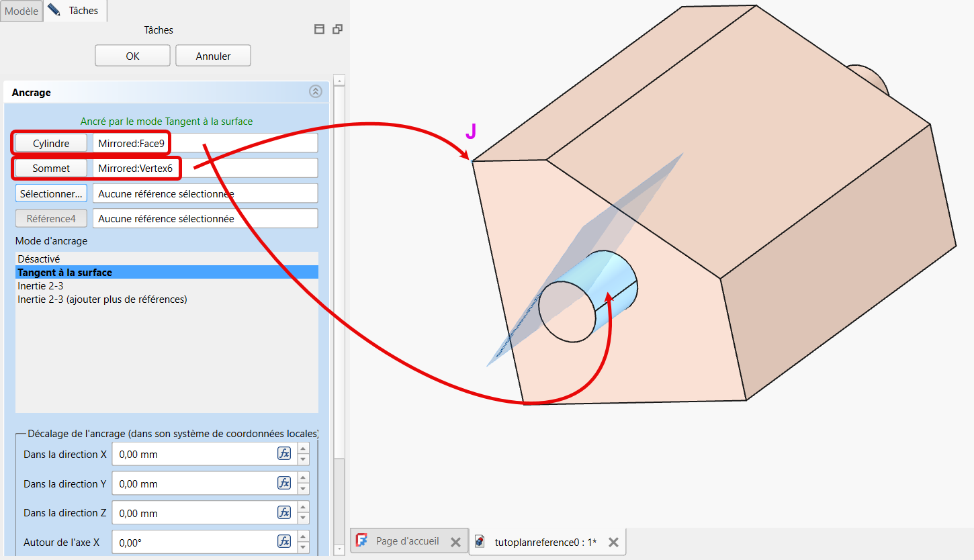The image size is (974, 560).
Task: Decrease Y direction offset with down stepper
Action: click(x=304, y=489)
